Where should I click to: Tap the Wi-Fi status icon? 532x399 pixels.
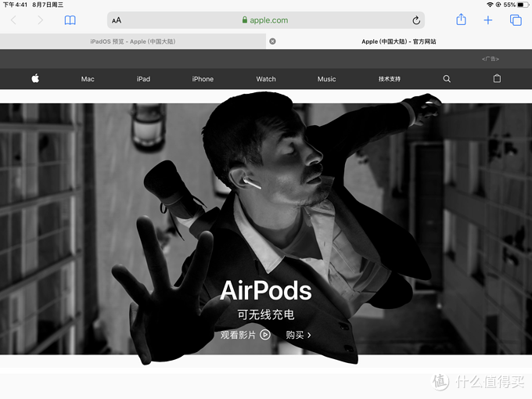click(x=490, y=5)
